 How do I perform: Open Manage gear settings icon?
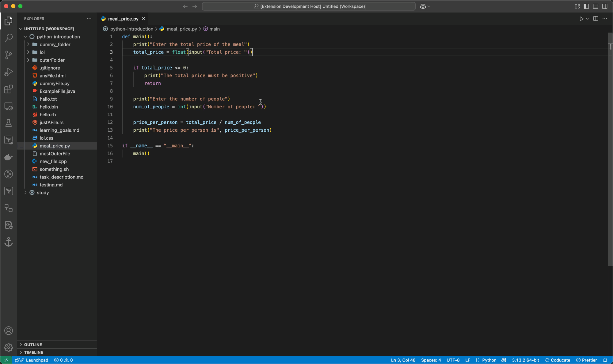9,347
